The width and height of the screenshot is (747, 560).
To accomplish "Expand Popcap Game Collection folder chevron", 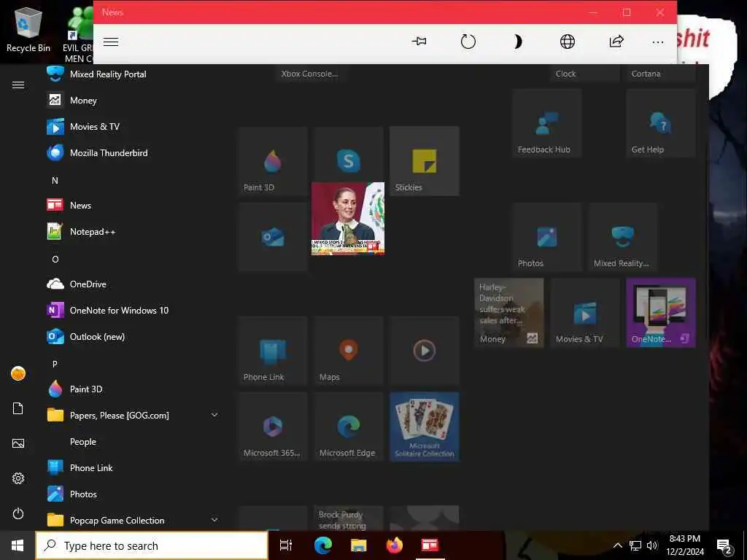I will (214, 520).
